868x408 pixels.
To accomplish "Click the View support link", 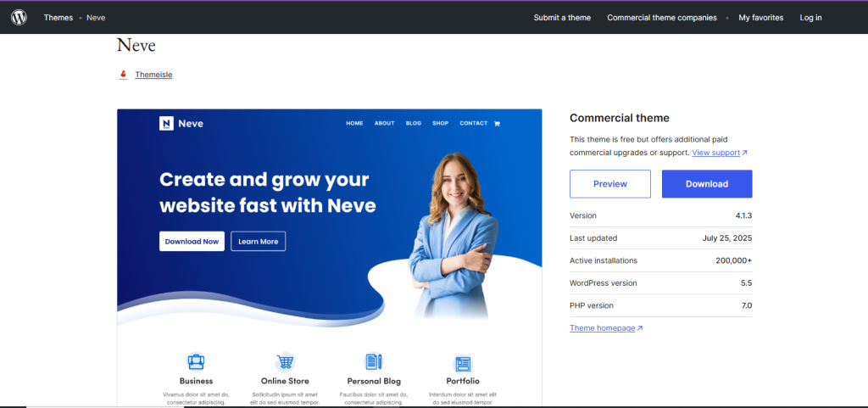I will (720, 152).
